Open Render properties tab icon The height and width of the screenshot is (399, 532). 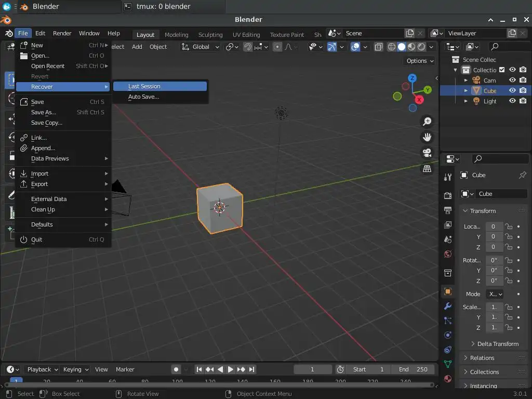coord(448,195)
